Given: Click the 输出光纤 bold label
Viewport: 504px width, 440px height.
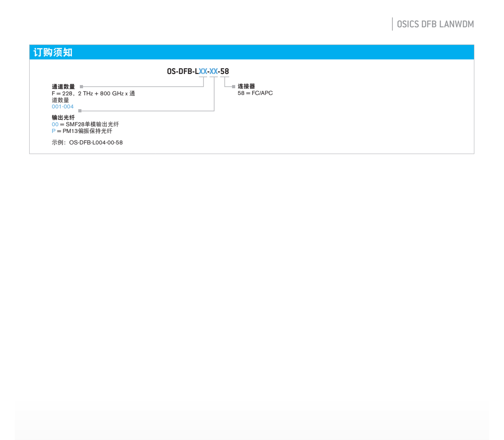Looking at the screenshot, I should 63,118.
